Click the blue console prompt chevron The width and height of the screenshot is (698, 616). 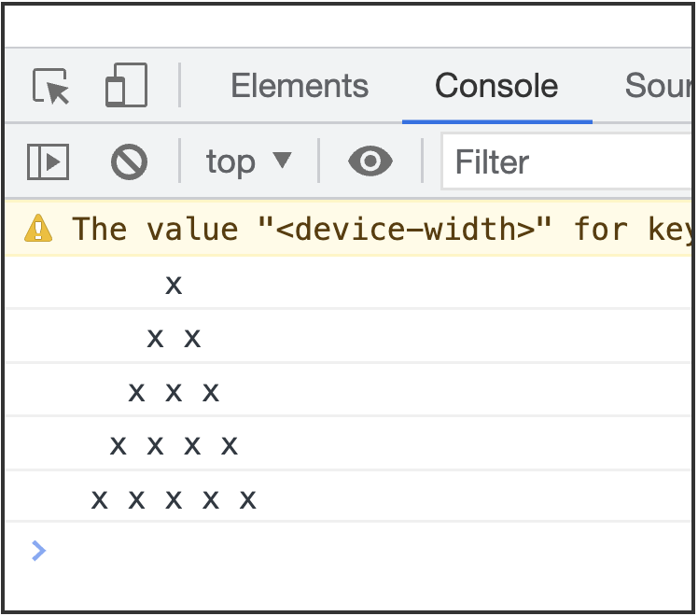pyautogui.click(x=38, y=550)
